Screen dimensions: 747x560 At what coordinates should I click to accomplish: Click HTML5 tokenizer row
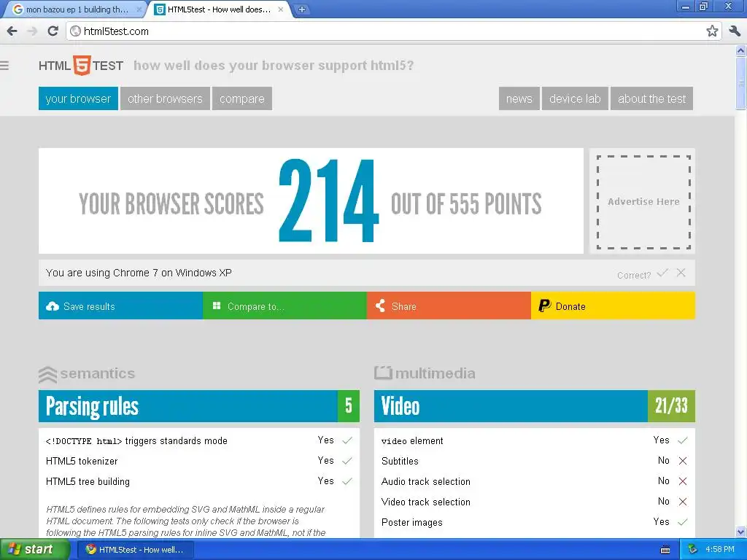[x=199, y=461]
